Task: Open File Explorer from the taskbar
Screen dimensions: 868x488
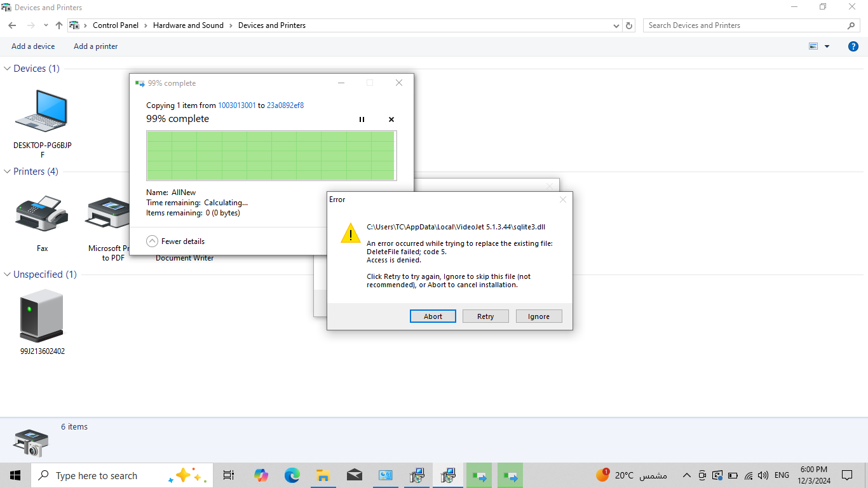Action: [323, 475]
